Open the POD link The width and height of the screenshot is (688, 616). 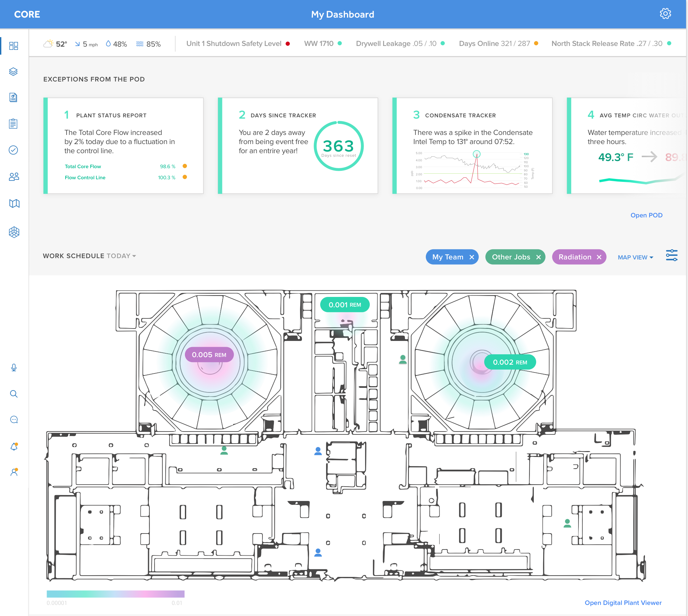(x=646, y=215)
